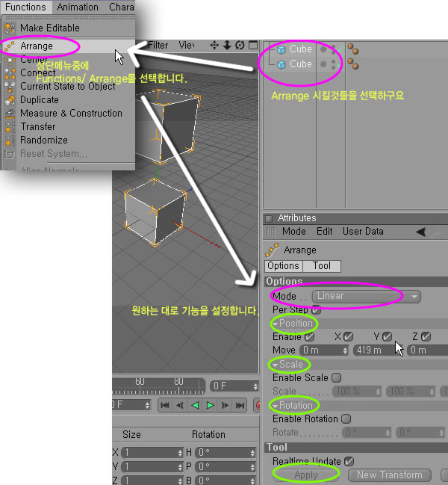Image resolution: width=448 pixels, height=485 pixels.
Task: Click the viewport move camera icon
Action: pyautogui.click(x=214, y=46)
